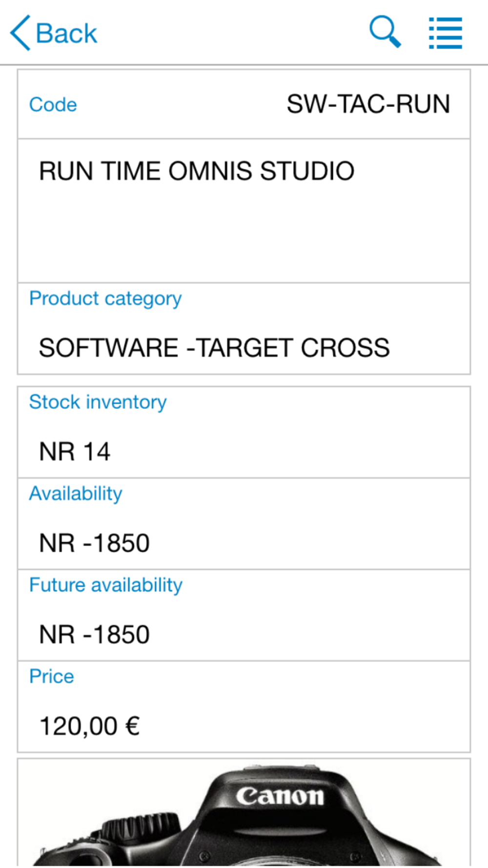
Task: Select the SW-TAC-RUN code value
Action: pos(368,104)
